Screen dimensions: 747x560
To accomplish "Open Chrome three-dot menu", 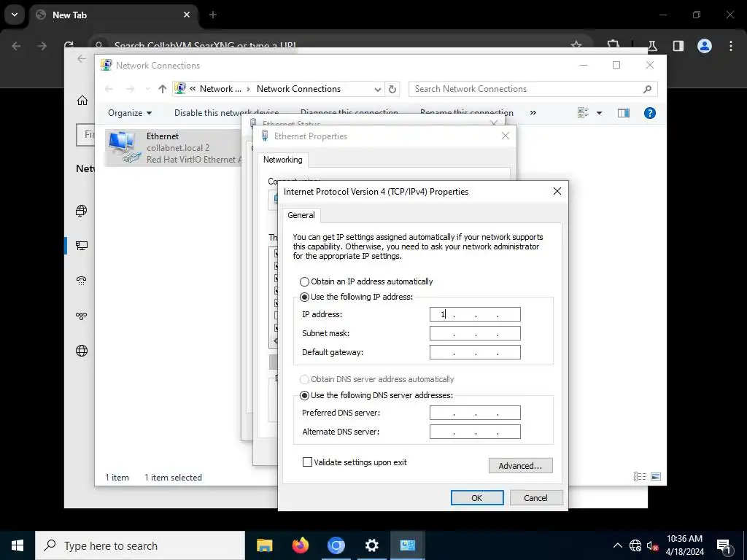I will [x=731, y=46].
